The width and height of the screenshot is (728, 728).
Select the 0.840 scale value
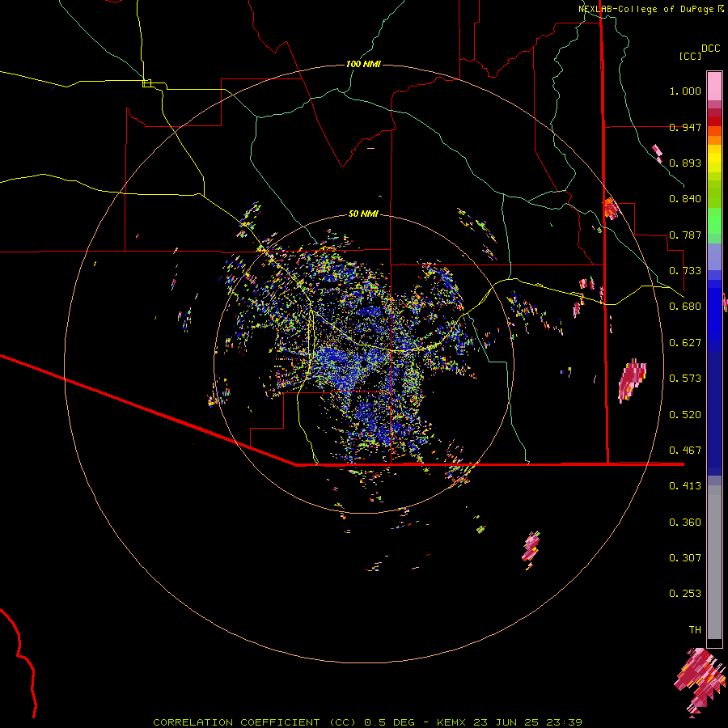pos(685,199)
